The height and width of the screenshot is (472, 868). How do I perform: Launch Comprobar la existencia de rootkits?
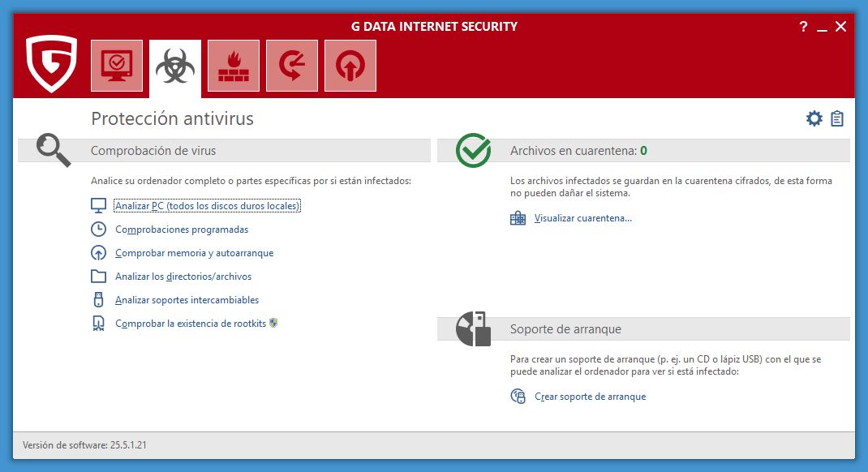[191, 323]
